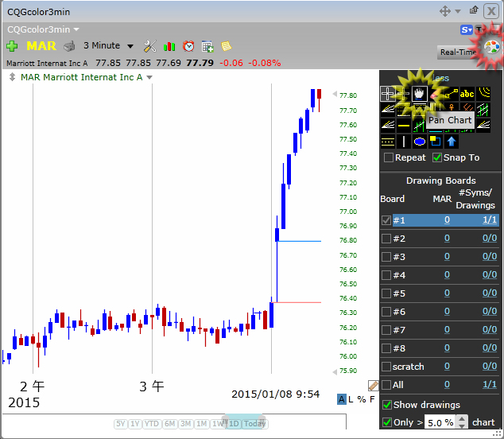Select the pink eraser drawing tool
The height and width of the screenshot is (439, 504).
click(x=435, y=94)
